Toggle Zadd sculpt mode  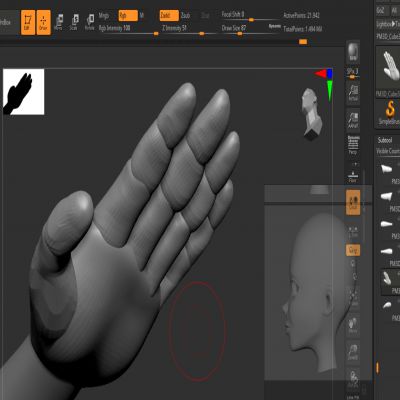click(x=169, y=15)
